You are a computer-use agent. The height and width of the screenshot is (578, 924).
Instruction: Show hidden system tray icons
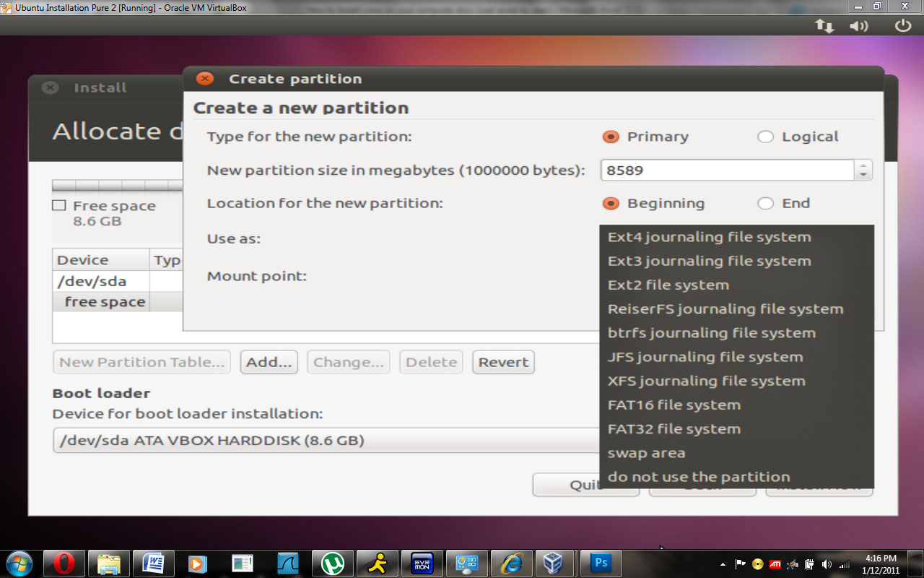[x=723, y=564]
